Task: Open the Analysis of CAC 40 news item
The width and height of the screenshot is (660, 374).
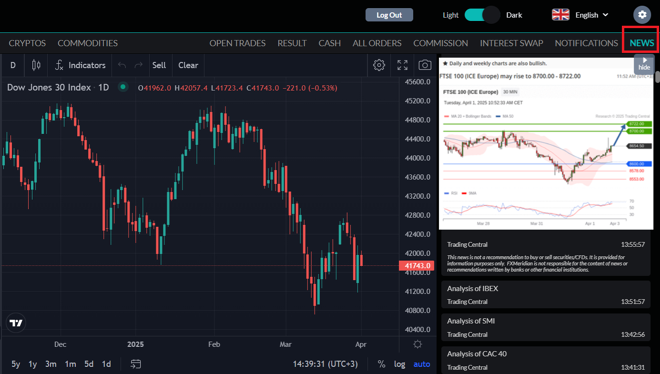Action: coord(546,360)
